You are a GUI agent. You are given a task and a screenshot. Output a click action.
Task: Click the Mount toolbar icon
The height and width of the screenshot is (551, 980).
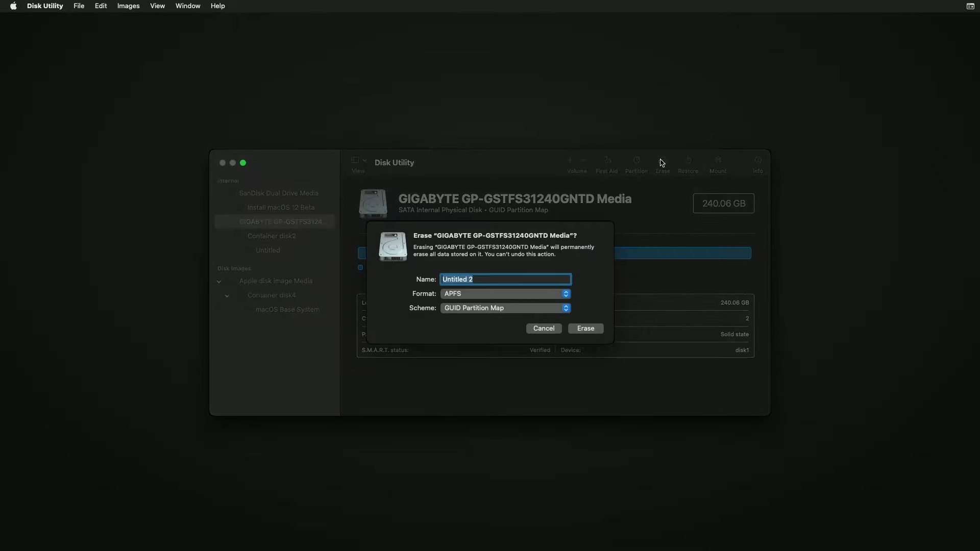(x=718, y=161)
